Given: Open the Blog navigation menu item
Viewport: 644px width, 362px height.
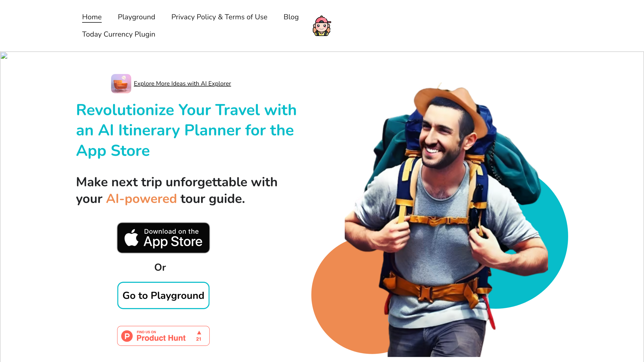Looking at the screenshot, I should tap(291, 17).
